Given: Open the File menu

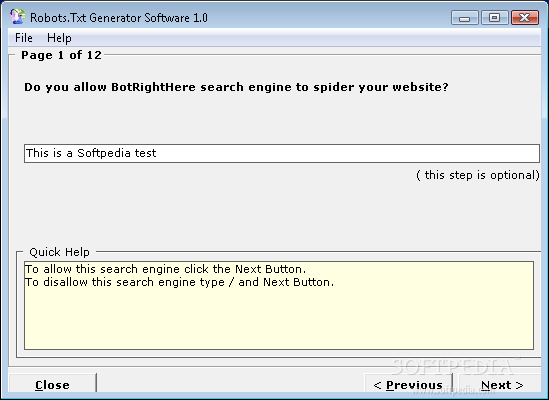Looking at the screenshot, I should pos(24,38).
